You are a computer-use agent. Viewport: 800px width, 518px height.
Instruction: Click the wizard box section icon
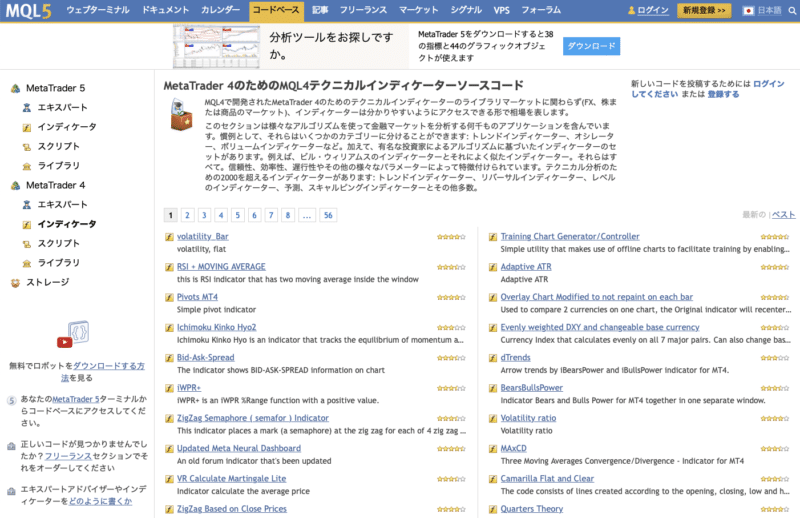(x=181, y=115)
